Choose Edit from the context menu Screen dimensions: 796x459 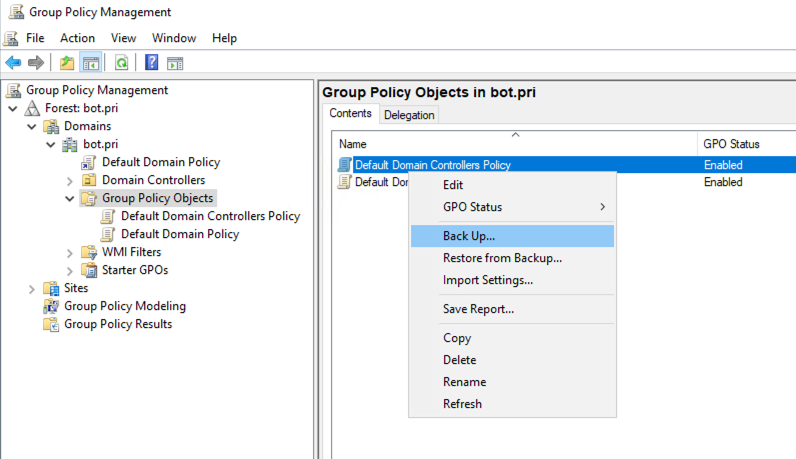coord(512,185)
